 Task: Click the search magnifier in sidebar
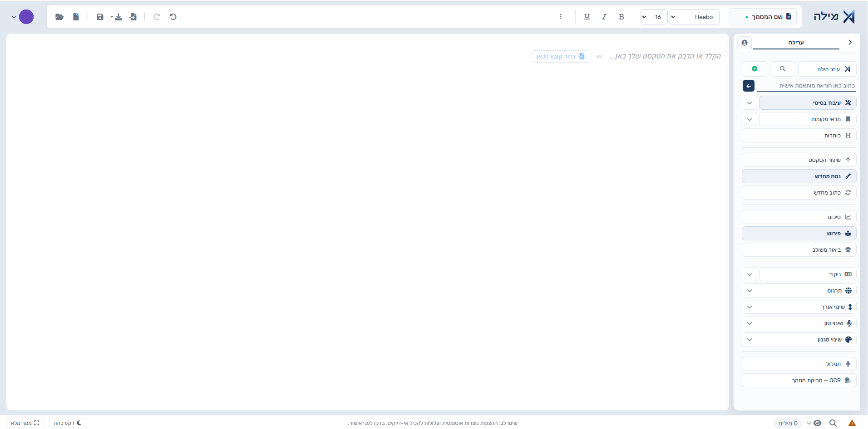[783, 69]
